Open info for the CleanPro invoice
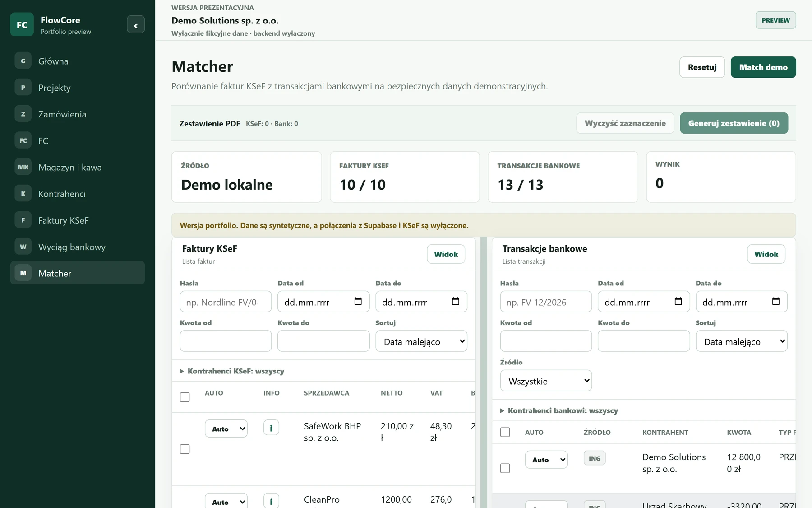Screen dimensions: 812x508 click(x=271, y=501)
